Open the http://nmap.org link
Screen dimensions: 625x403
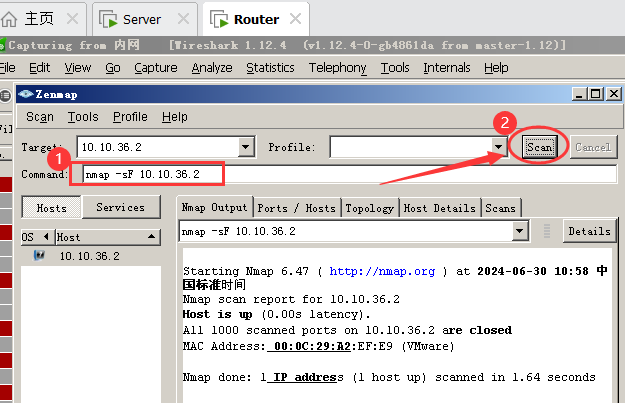(x=382, y=271)
